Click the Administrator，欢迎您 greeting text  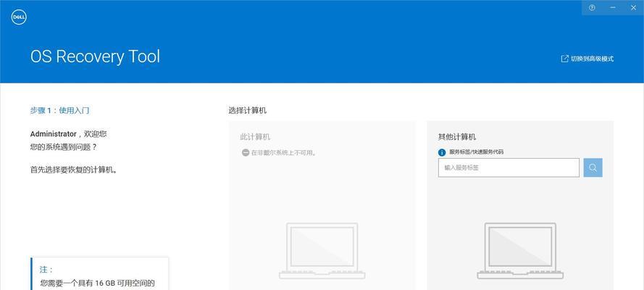69,134
